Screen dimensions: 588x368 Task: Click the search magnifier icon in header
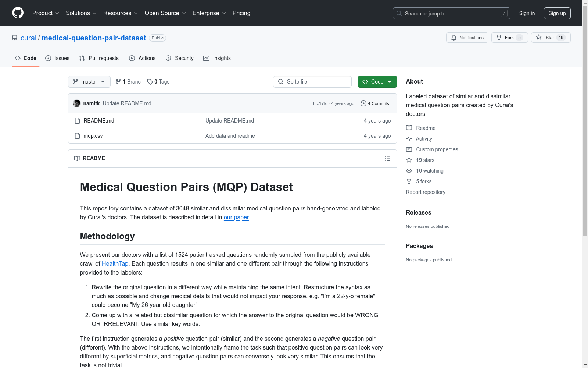[x=399, y=13]
